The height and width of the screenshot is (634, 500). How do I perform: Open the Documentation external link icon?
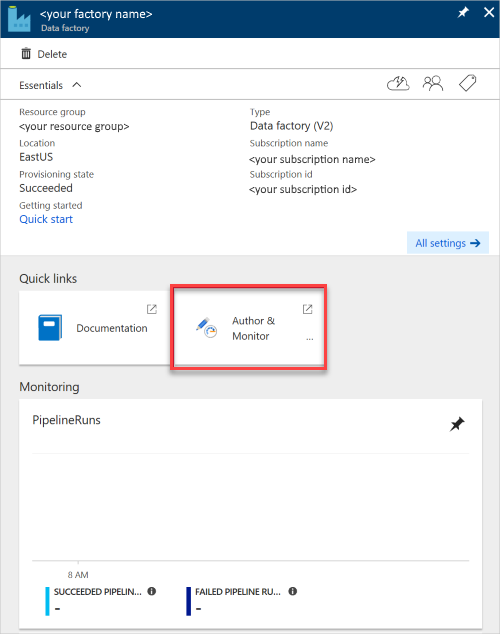click(x=152, y=309)
